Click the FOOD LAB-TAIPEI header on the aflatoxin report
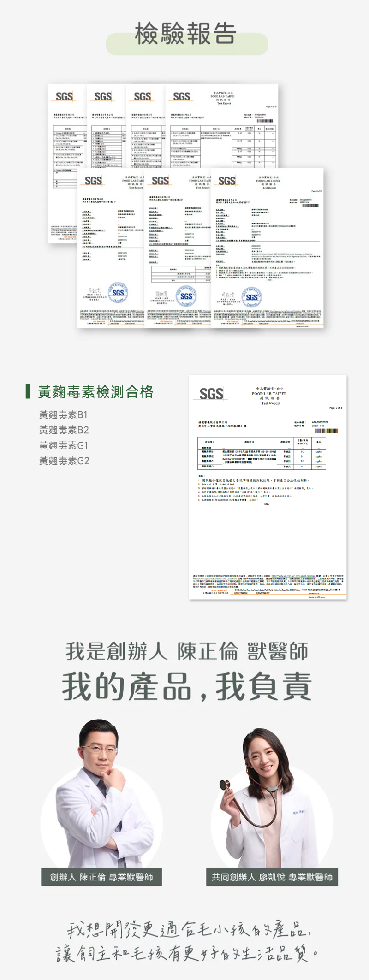The width and height of the screenshot is (369, 980). coord(268,394)
